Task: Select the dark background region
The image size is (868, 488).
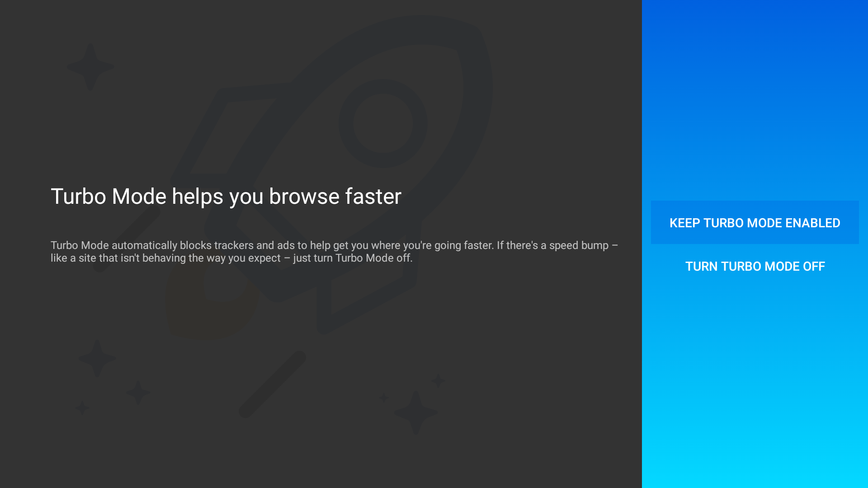Action: tap(322, 244)
